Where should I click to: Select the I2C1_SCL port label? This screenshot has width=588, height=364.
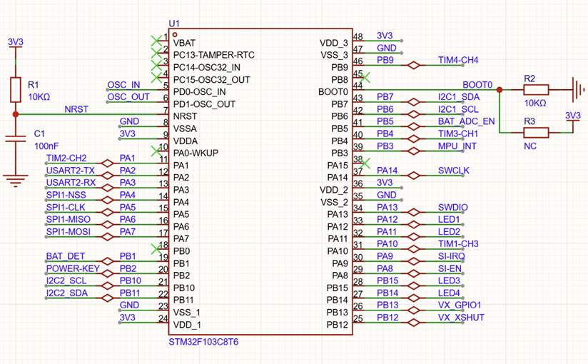pos(458,109)
